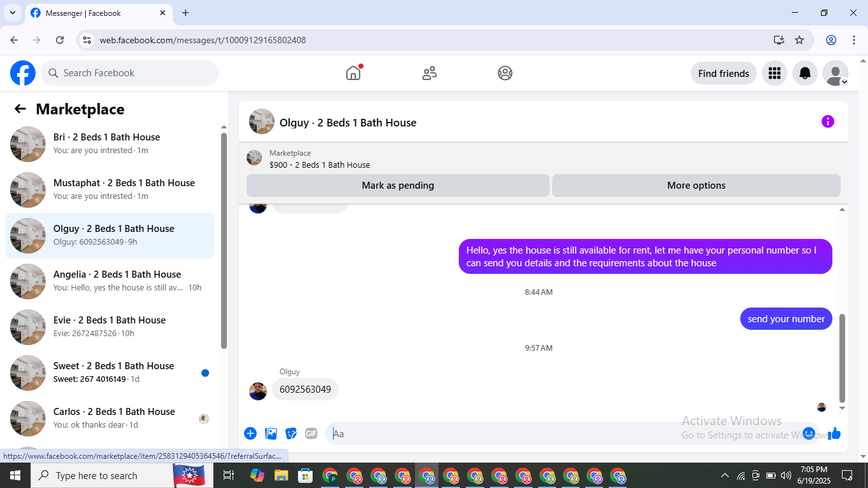868x488 pixels.
Task: Open the $900 - 2 Beds 1 Bath House listing
Action: coord(320,165)
